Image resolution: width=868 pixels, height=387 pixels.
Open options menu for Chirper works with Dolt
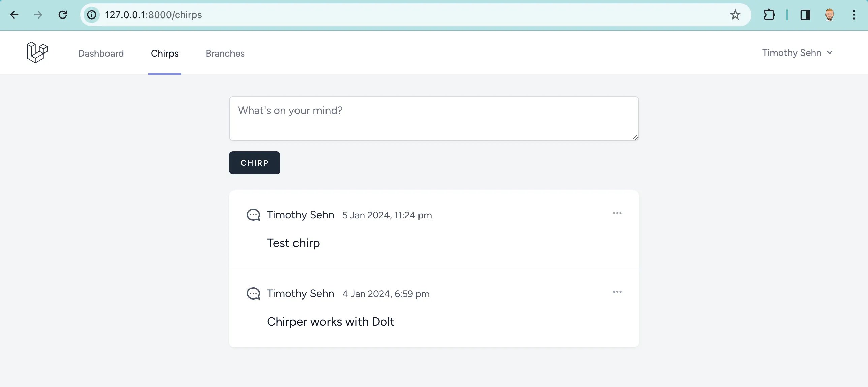pyautogui.click(x=617, y=292)
